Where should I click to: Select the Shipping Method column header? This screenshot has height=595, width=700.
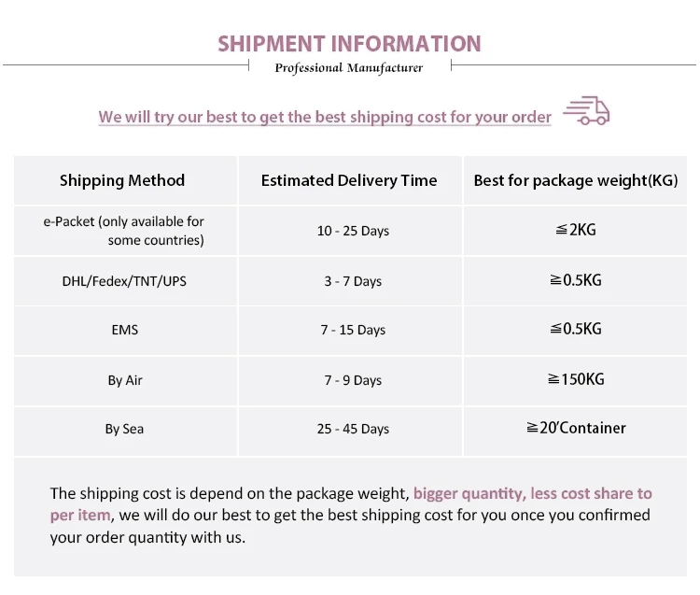122,180
